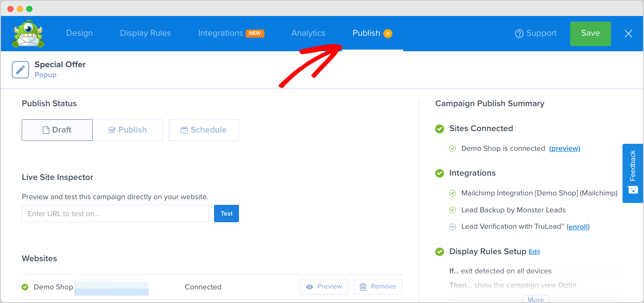
Task: Click the green checkmark beside Sites Connected
Action: (x=439, y=128)
